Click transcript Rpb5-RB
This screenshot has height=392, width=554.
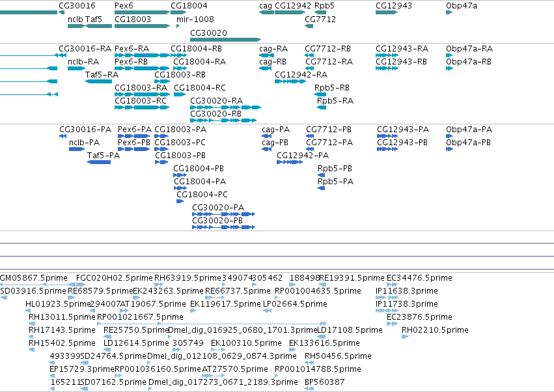(332, 87)
